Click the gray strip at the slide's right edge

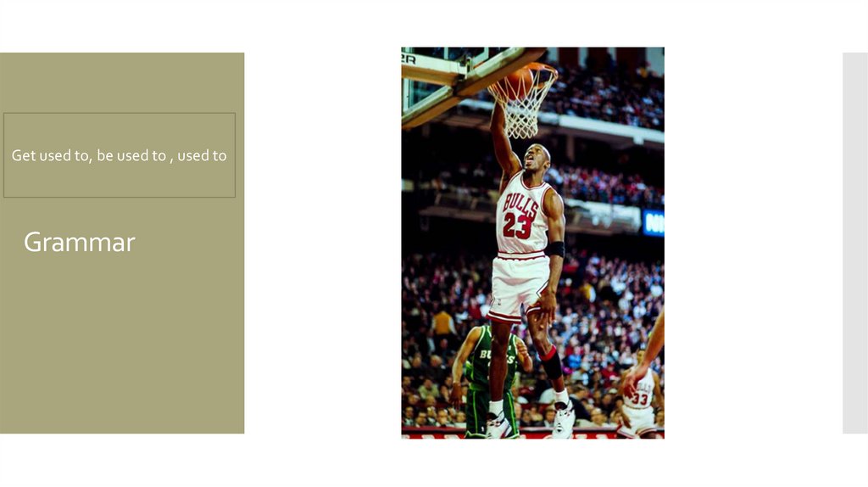[855, 243]
